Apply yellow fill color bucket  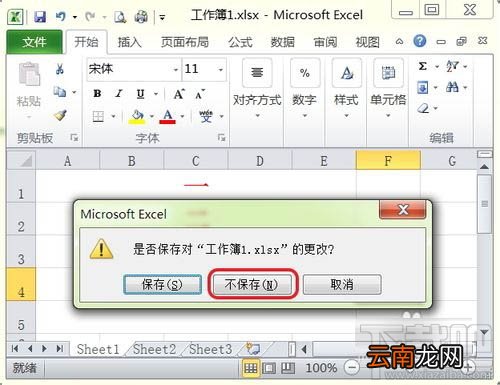137,117
